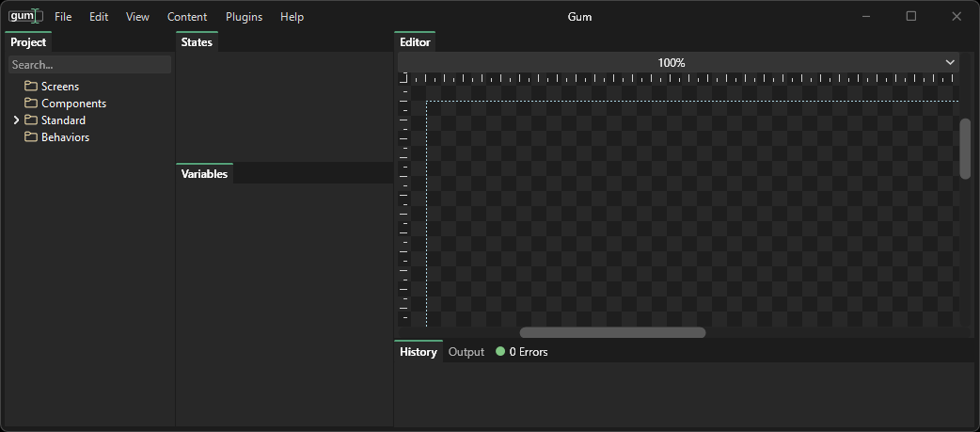Open the Help menu

(292, 17)
